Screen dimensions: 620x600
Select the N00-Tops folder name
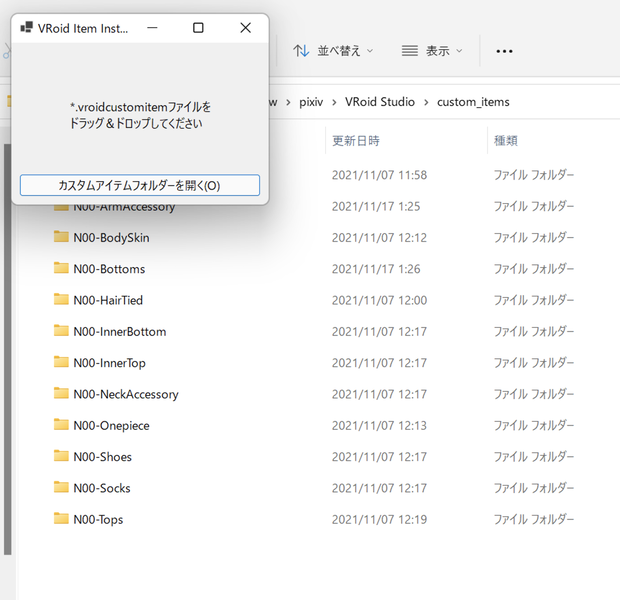click(98, 519)
